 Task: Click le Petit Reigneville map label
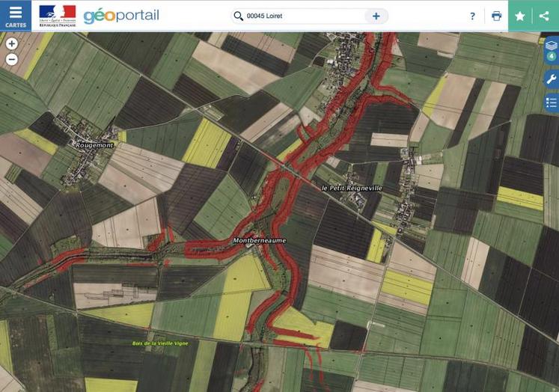[x=351, y=188]
